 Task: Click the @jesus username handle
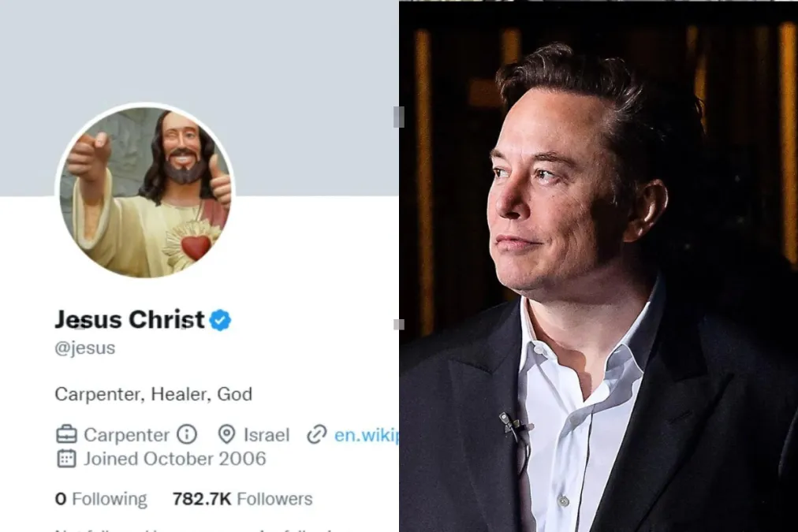click(85, 347)
